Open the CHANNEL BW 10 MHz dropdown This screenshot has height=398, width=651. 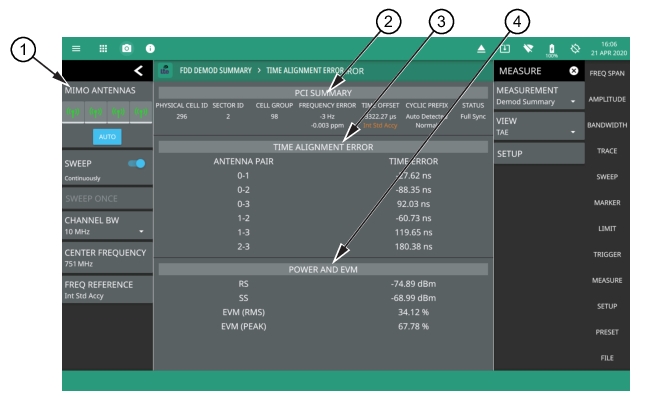[108, 225]
